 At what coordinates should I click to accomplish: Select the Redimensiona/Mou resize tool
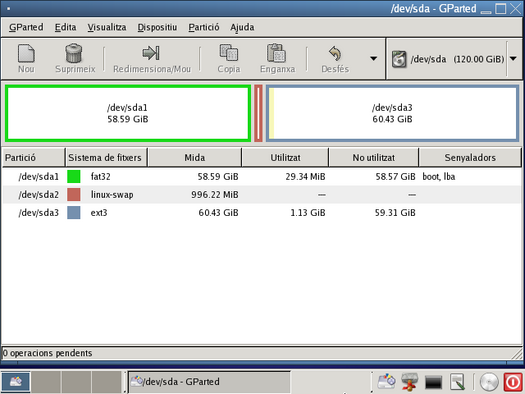pos(151,53)
